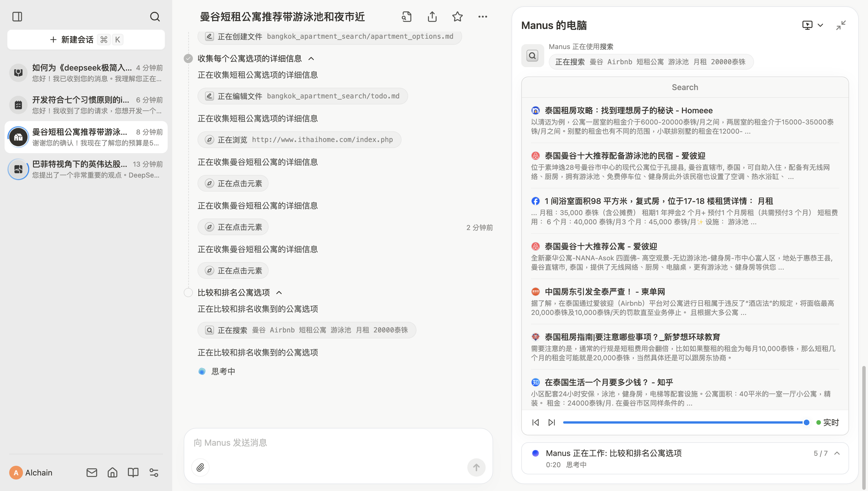Click the completed step checkmark for 收集每个公寓选项的详细信息

pyautogui.click(x=188, y=58)
